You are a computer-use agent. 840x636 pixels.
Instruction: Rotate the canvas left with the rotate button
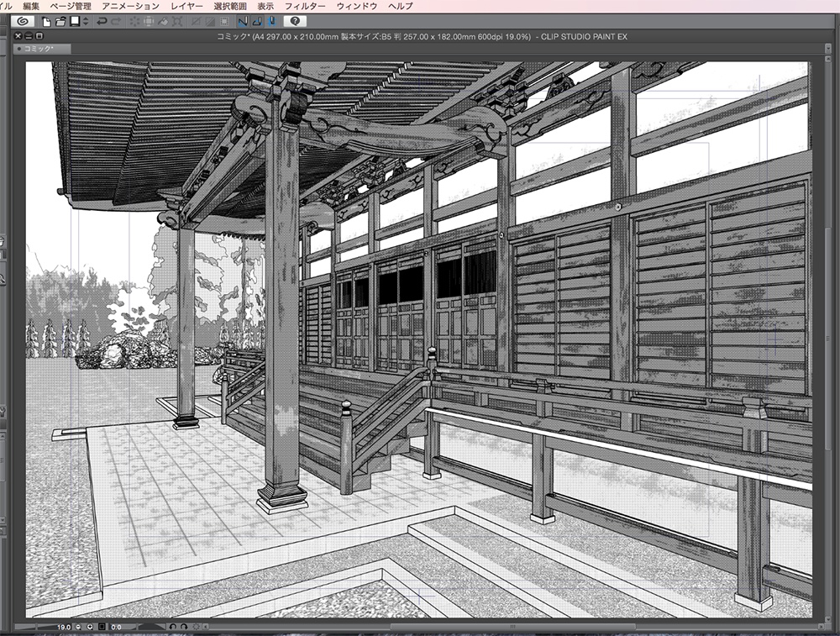(174, 626)
